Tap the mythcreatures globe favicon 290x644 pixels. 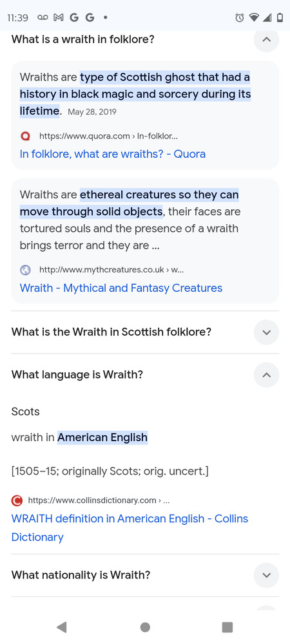click(x=25, y=270)
